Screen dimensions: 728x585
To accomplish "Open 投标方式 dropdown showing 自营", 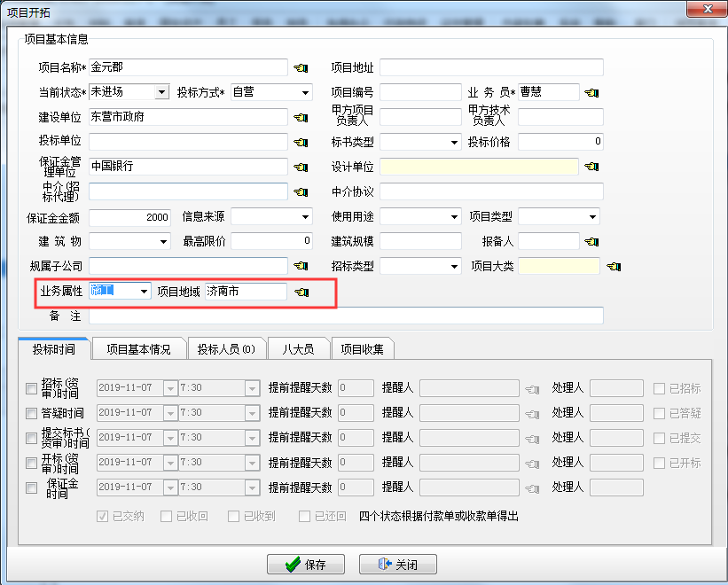I will pyautogui.click(x=305, y=92).
